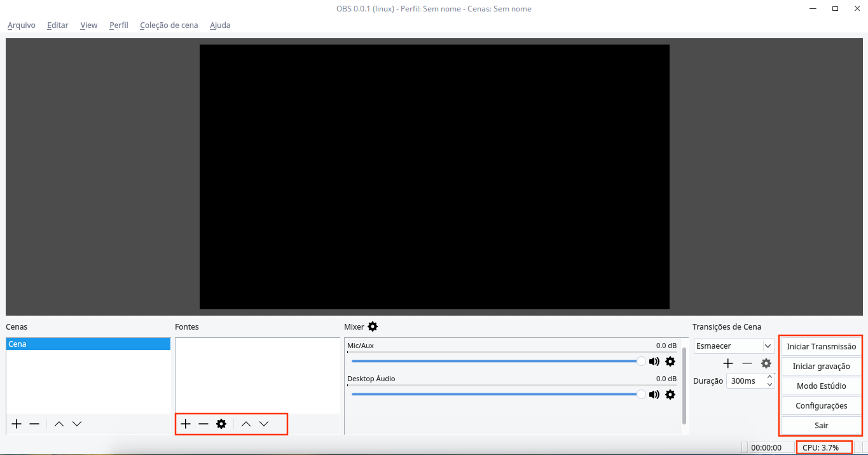Move scene down in Cenas panel
The image size is (868, 455).
[x=77, y=424]
